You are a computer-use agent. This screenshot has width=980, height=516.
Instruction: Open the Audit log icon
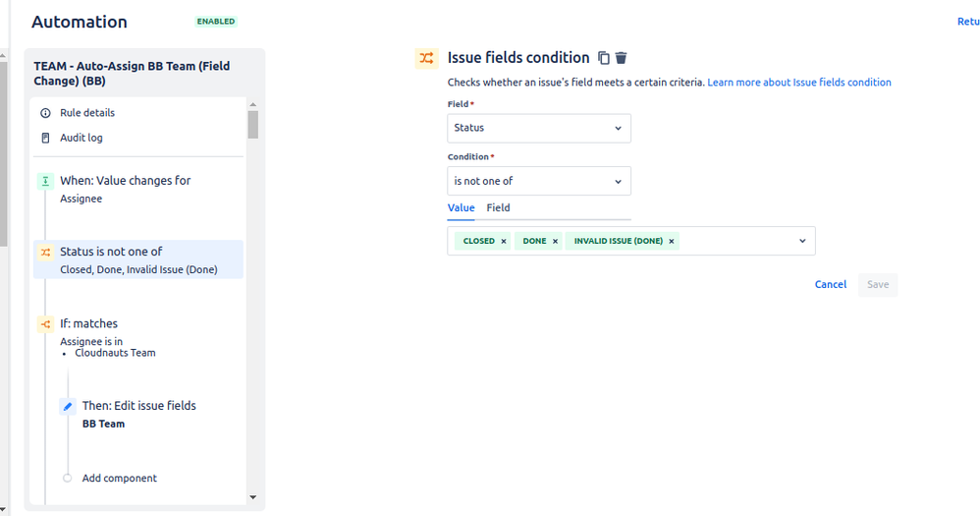tap(45, 138)
